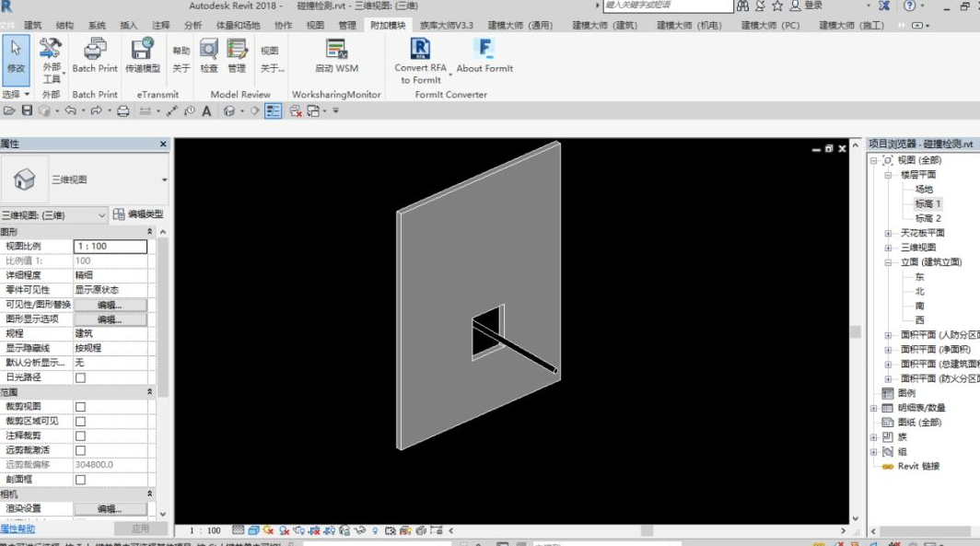The width and height of the screenshot is (980, 546).
Task: Click Close Hidden Windows icon
Action: (x=296, y=111)
